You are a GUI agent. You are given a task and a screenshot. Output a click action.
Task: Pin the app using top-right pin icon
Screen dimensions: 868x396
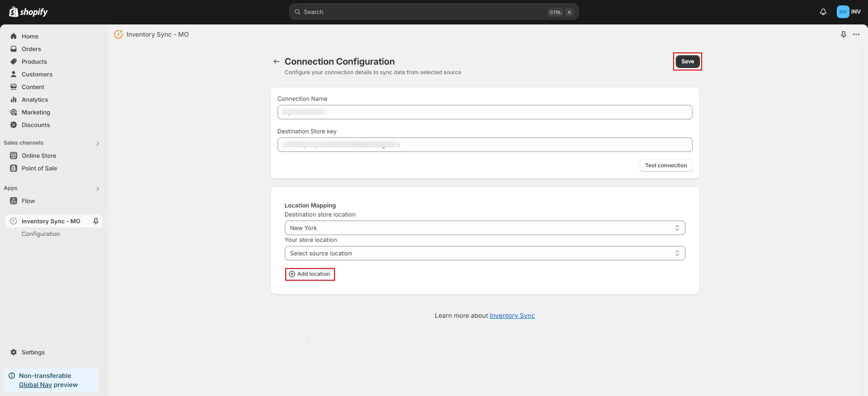click(843, 34)
